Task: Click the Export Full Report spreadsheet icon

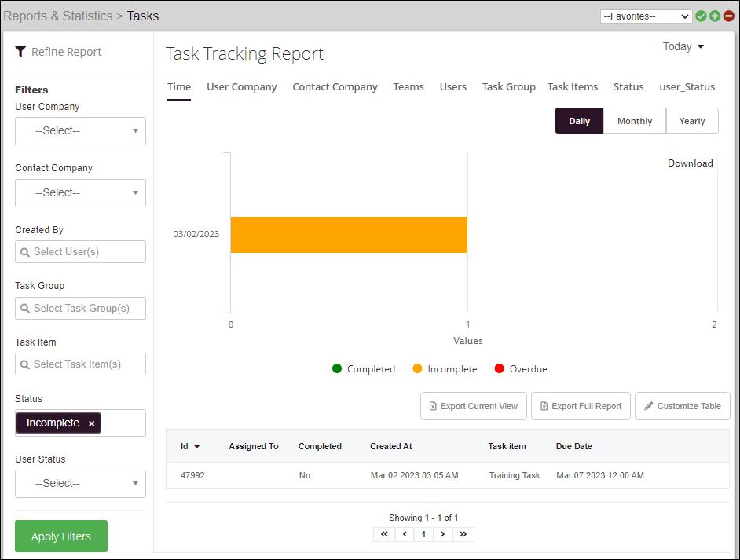Action: point(544,406)
